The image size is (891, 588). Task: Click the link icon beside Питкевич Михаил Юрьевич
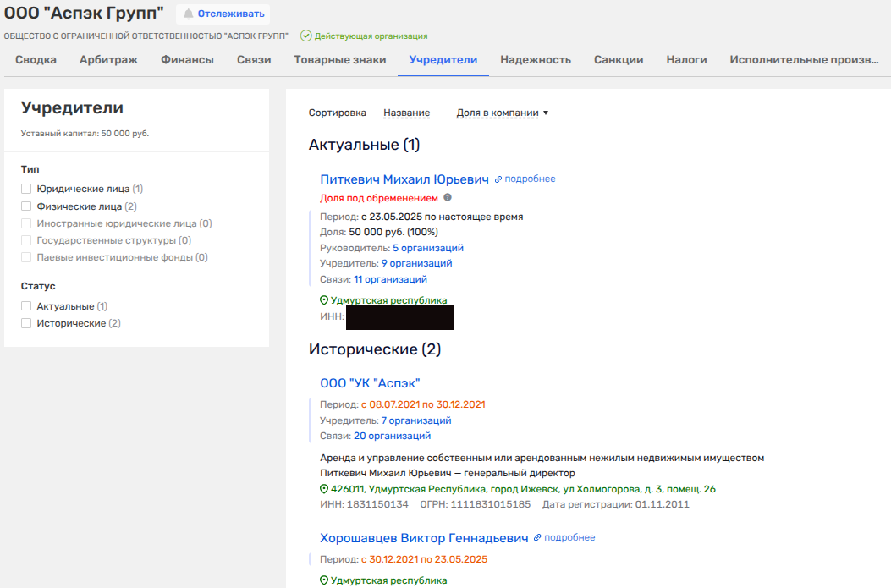[498, 179]
